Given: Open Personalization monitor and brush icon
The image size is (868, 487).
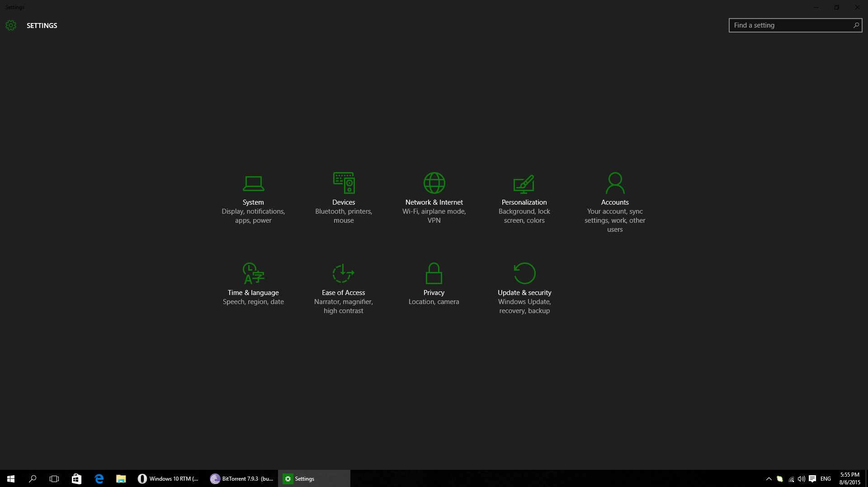Looking at the screenshot, I should click(524, 183).
